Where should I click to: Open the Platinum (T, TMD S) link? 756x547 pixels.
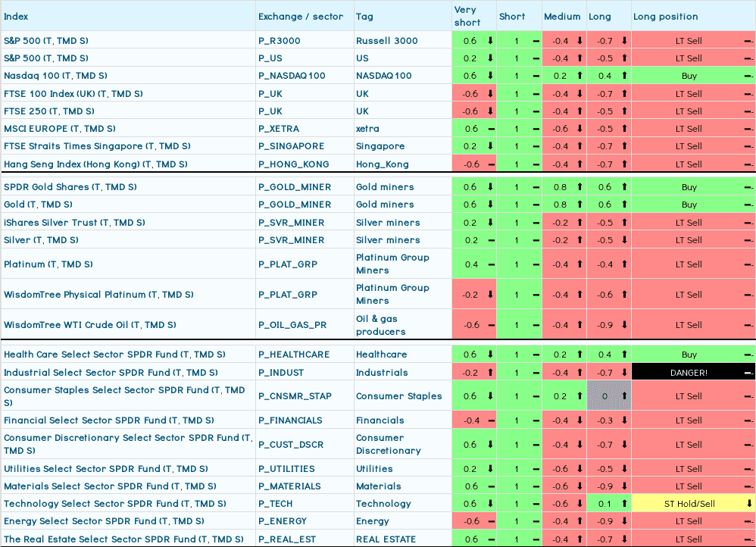48,264
